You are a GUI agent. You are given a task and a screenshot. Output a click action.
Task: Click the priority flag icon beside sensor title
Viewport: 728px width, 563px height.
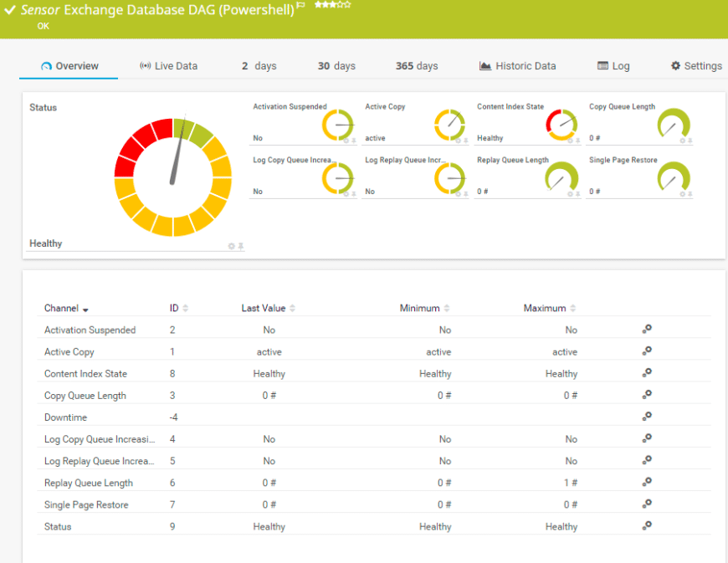click(300, 6)
